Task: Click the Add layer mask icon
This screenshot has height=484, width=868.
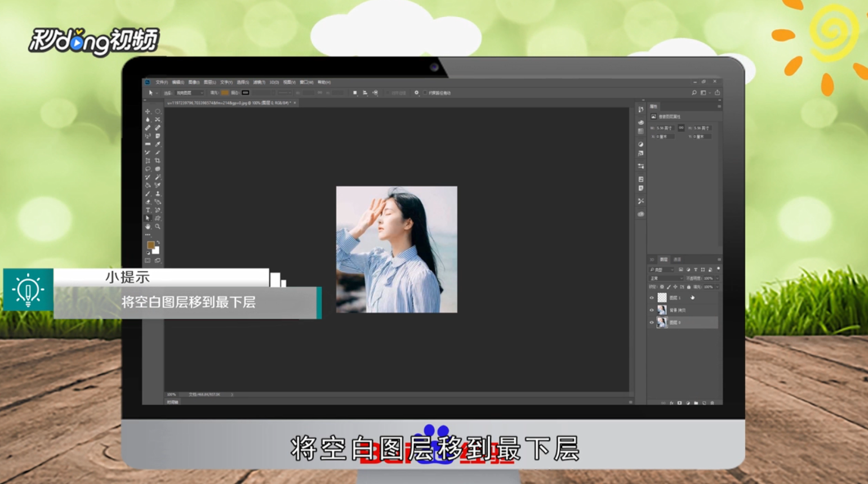Action: (x=680, y=403)
